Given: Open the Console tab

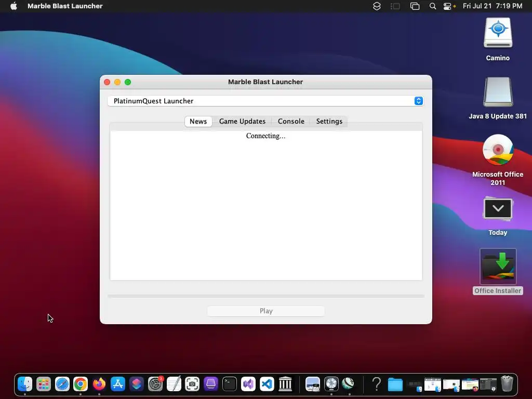Looking at the screenshot, I should [291, 121].
